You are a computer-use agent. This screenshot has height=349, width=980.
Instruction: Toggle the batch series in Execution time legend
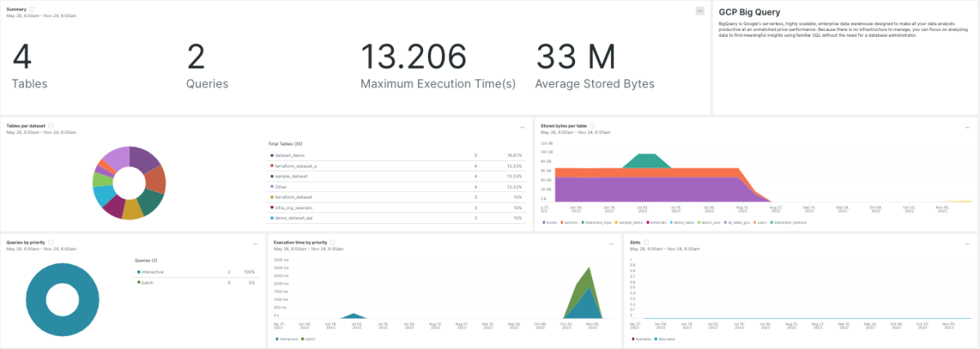point(309,338)
